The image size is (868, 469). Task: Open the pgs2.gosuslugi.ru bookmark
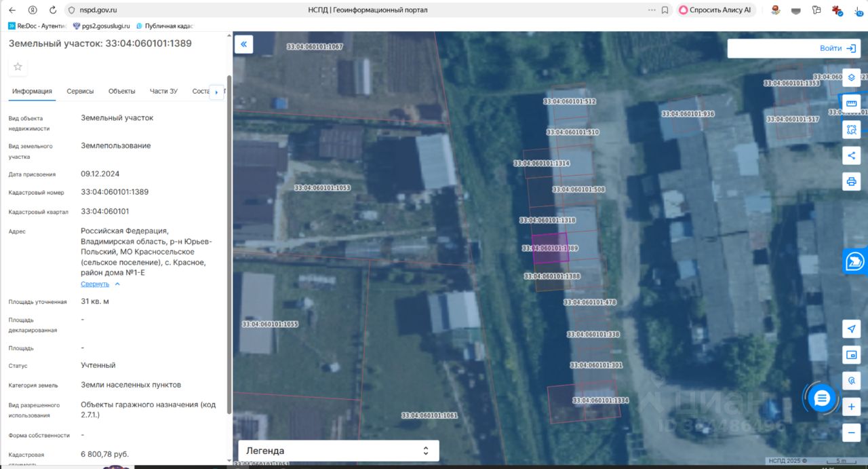(101, 26)
